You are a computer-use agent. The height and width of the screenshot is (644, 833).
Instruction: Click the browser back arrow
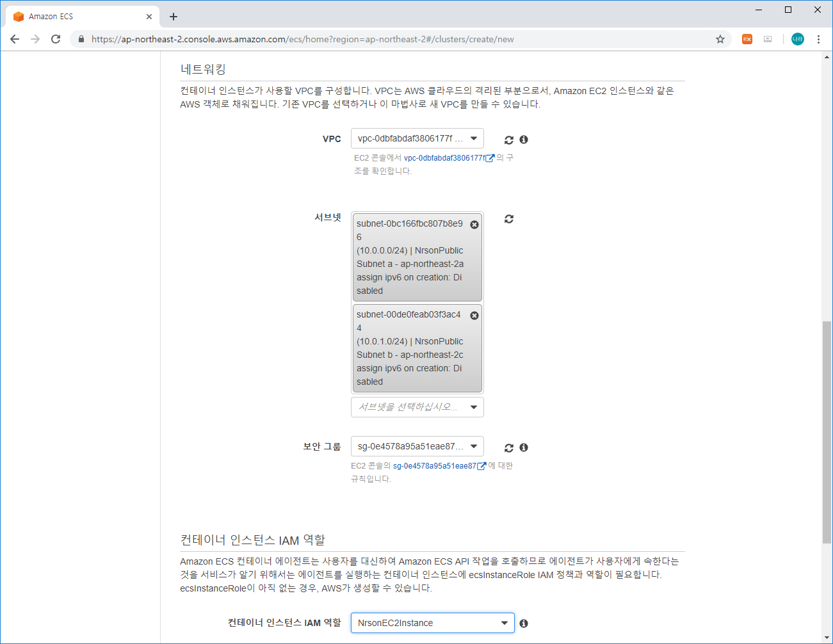click(x=15, y=39)
